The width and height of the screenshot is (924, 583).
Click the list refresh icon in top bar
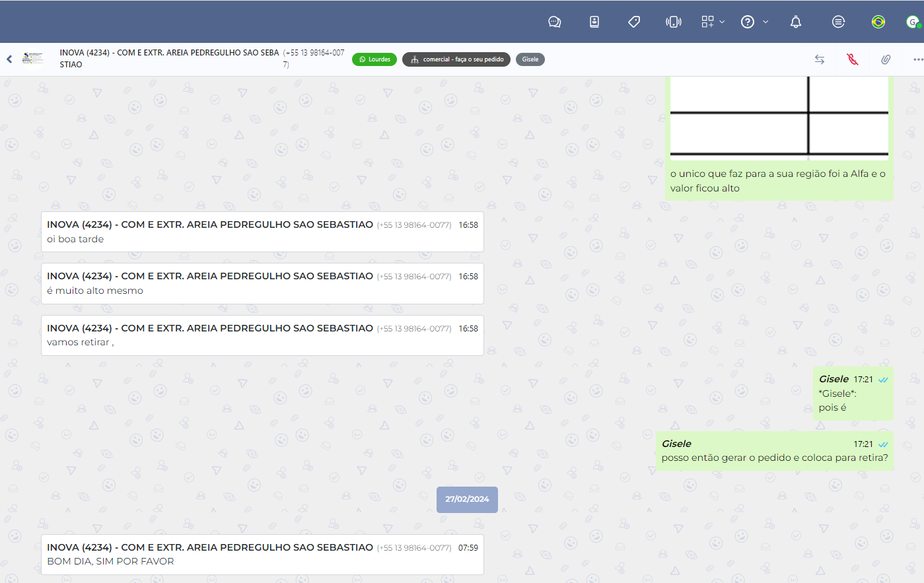(x=838, y=22)
